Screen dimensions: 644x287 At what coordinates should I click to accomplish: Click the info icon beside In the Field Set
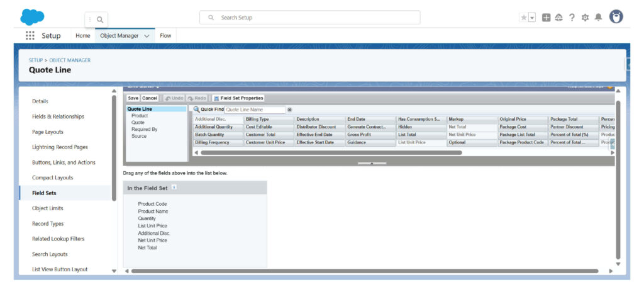tap(174, 188)
